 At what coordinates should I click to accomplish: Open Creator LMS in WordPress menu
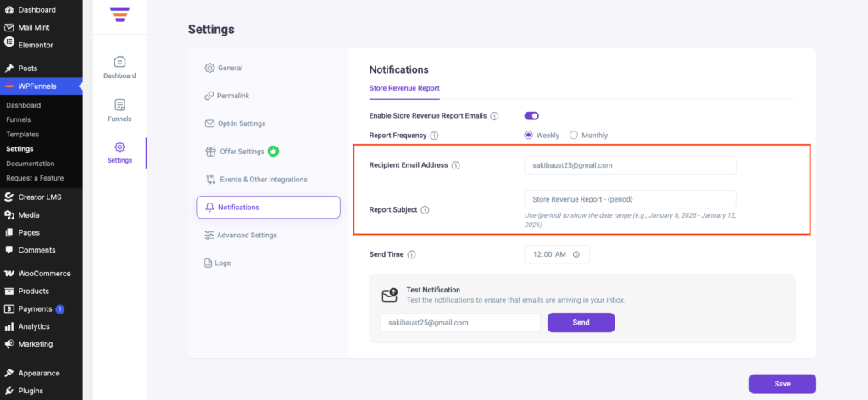point(41,197)
